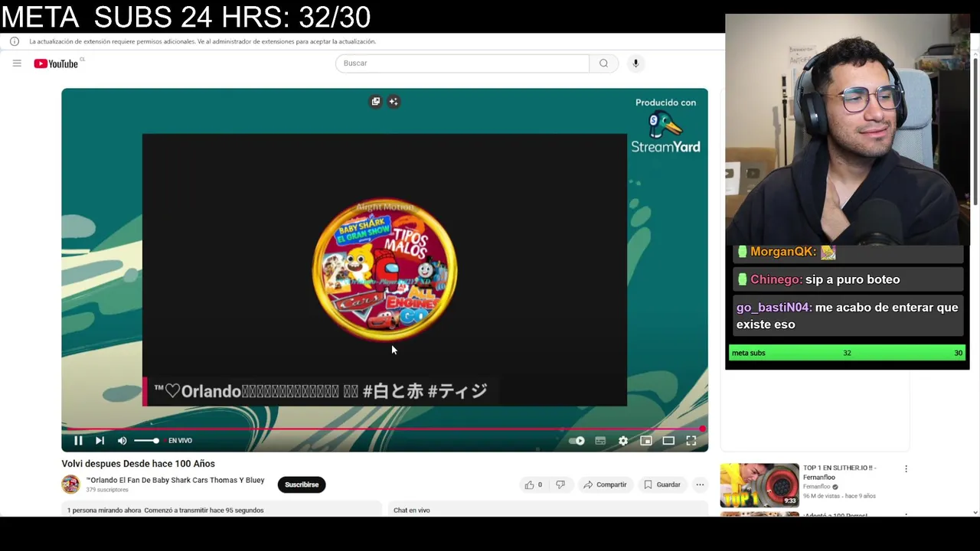Open the Orlando channel avatar
980x551 pixels.
70,484
